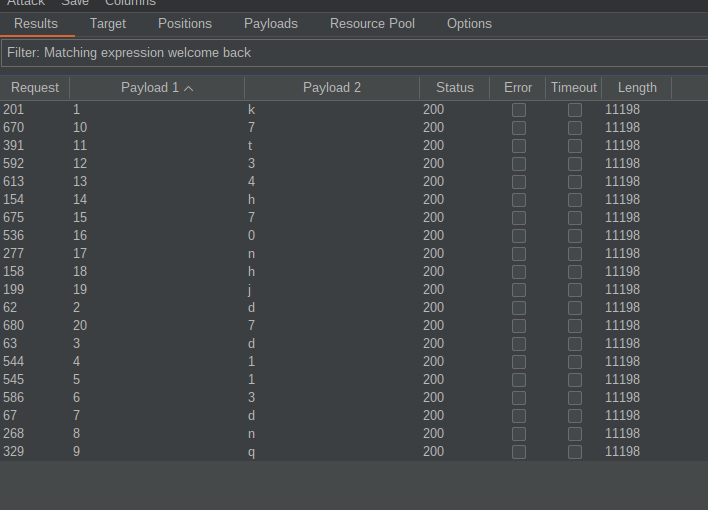Toggle Timeout checkbox for request 199
This screenshot has width=708, height=510.
(x=575, y=290)
